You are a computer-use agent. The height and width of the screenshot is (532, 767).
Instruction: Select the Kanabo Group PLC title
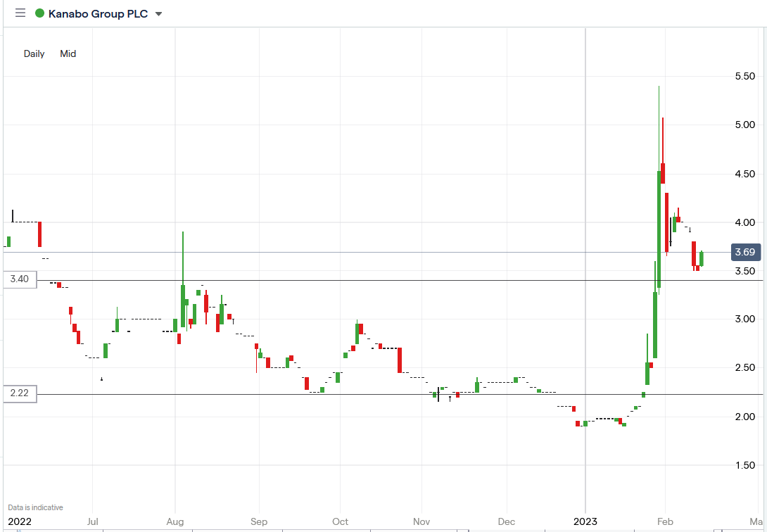(98, 13)
